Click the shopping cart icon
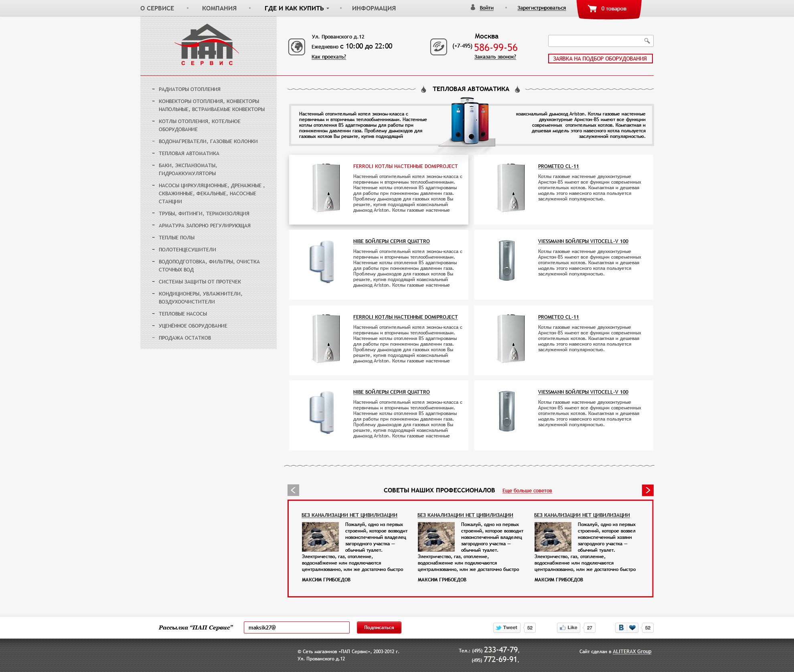 click(592, 8)
